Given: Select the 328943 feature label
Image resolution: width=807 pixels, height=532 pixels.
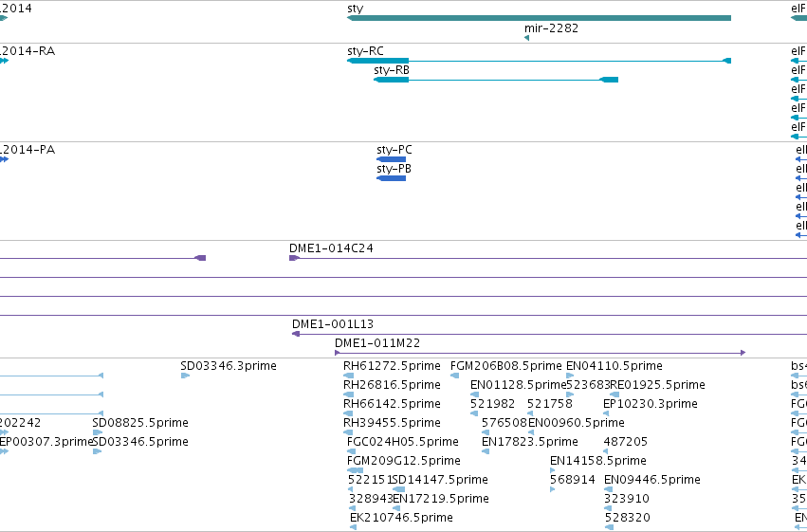Looking at the screenshot, I should point(371,500).
